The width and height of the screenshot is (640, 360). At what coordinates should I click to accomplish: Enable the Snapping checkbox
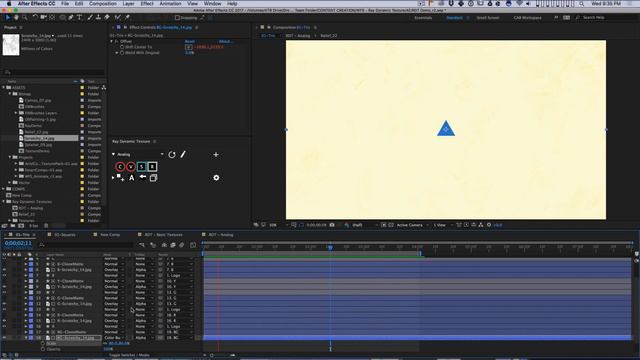(x=177, y=18)
